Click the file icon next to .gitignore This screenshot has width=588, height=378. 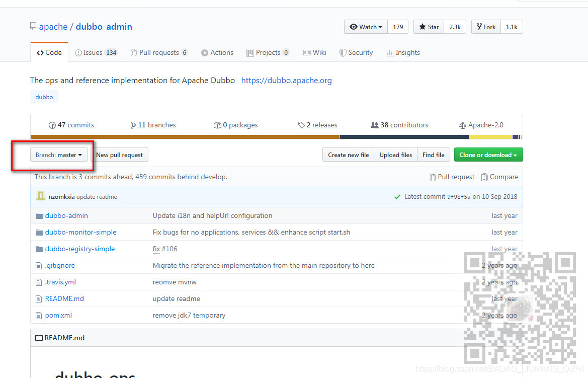point(39,266)
